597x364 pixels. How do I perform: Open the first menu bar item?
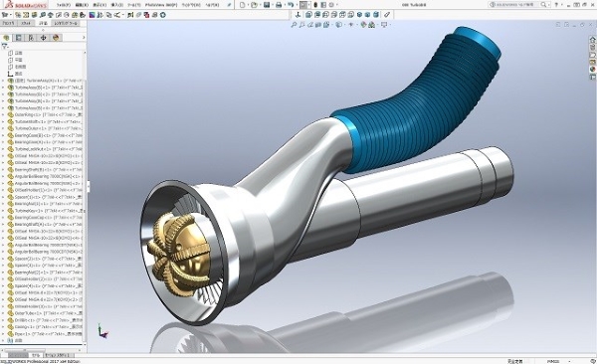64,5
